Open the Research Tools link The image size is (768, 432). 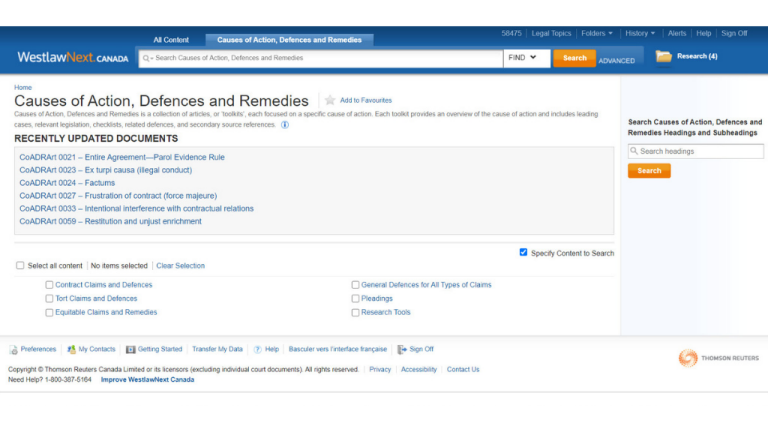(x=385, y=312)
